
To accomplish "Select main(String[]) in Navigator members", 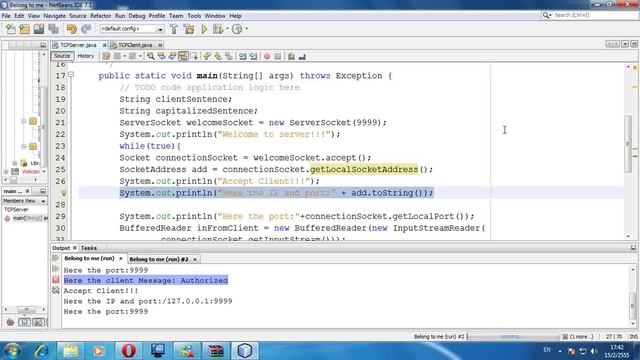I will [x=27, y=218].
